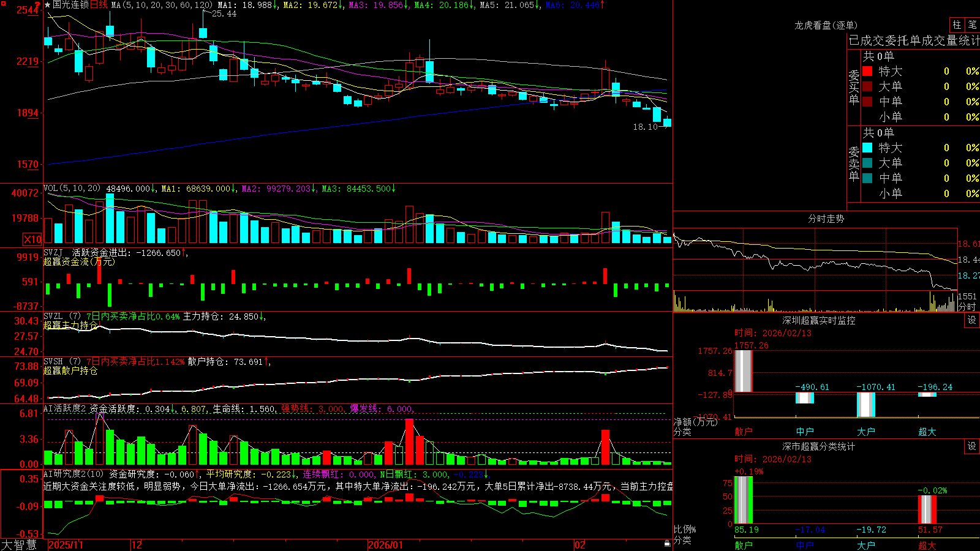This screenshot has height=551, width=980.
Task: Click the 2544 price axis label
Action: [x=28, y=10]
